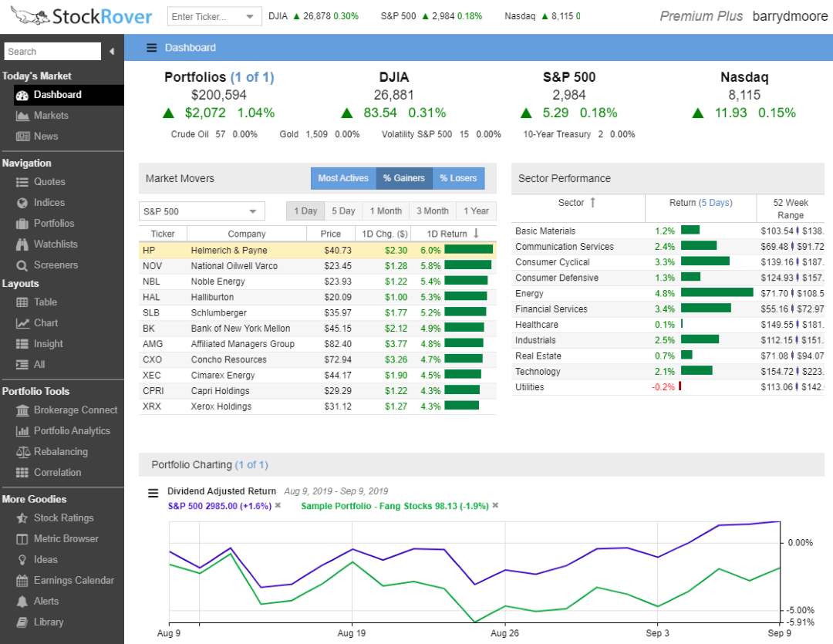Open the S&P 500 index dropdown
Viewport: 833px width, 644px height.
click(x=201, y=210)
